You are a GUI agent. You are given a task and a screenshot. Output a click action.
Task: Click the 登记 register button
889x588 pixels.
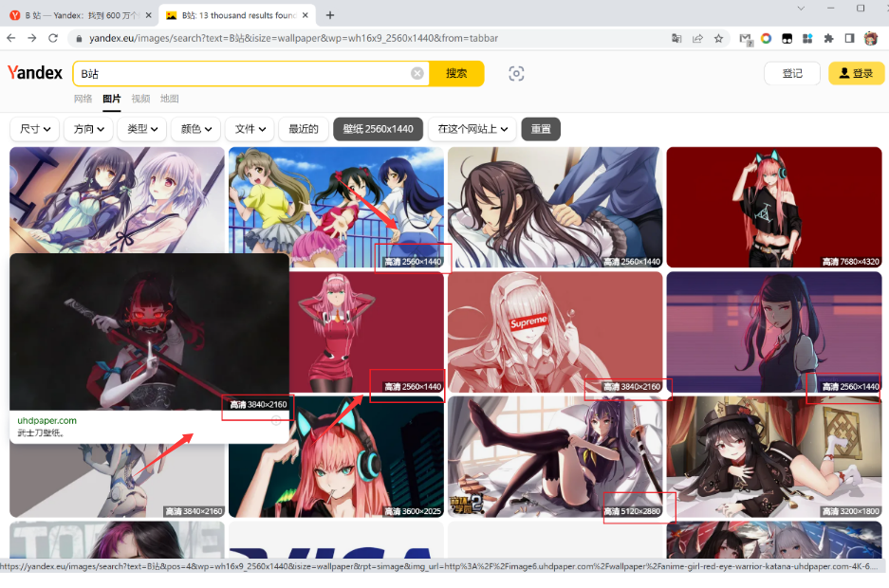tap(792, 74)
